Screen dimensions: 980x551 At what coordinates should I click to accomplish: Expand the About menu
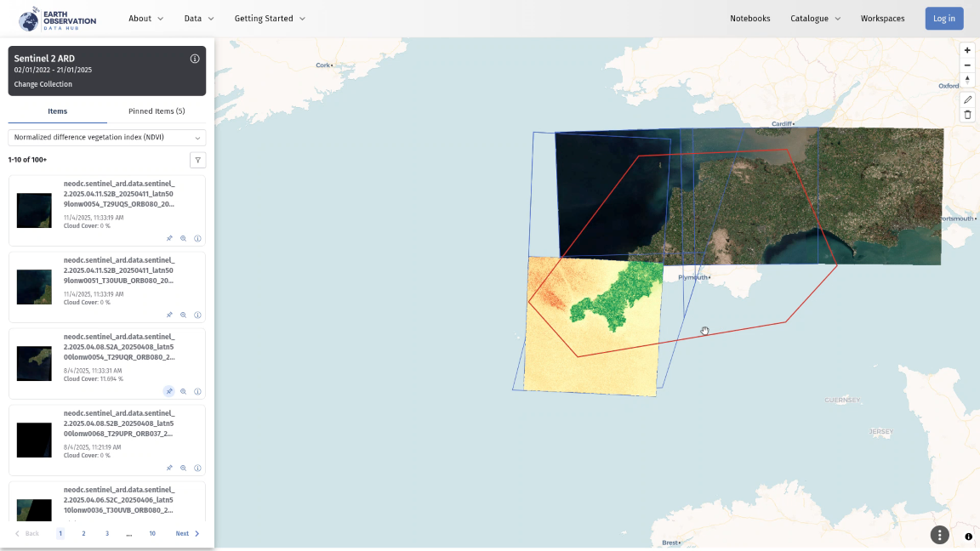point(145,19)
